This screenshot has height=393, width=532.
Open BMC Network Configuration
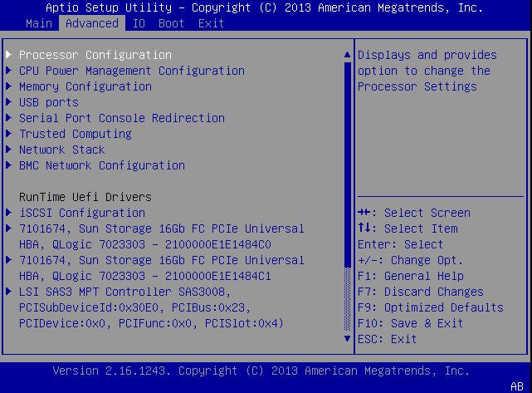[x=102, y=165]
